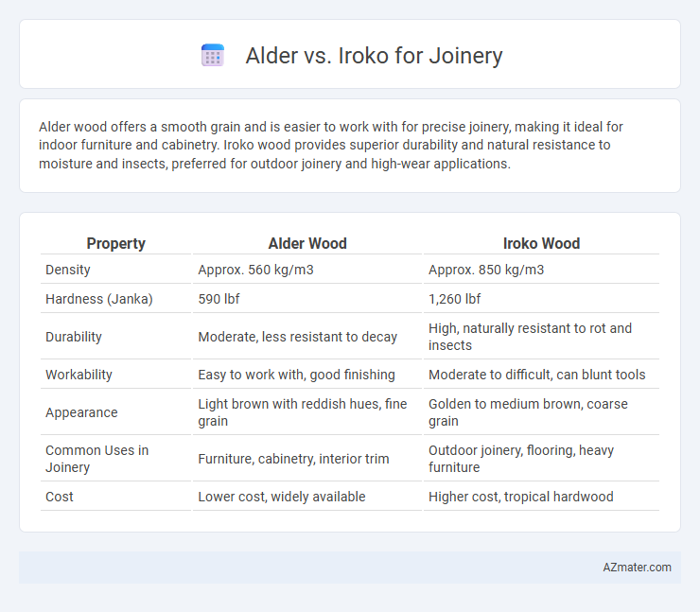This screenshot has width=700, height=612.
Task: Click the calendar grid icon beside the title
Action: (213, 56)
